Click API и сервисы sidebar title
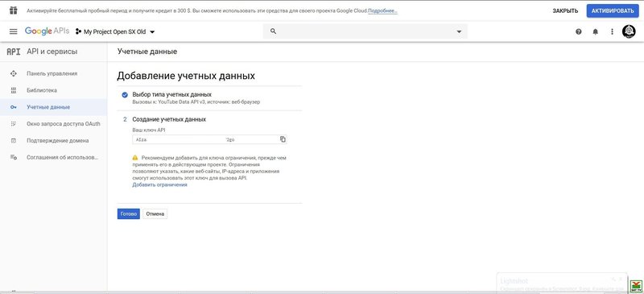 pos(52,52)
